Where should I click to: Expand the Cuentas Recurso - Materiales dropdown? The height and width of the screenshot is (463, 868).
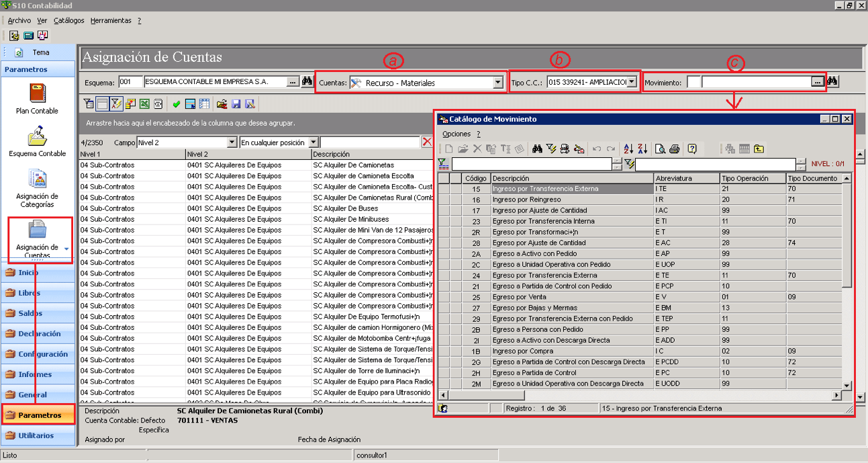497,83
